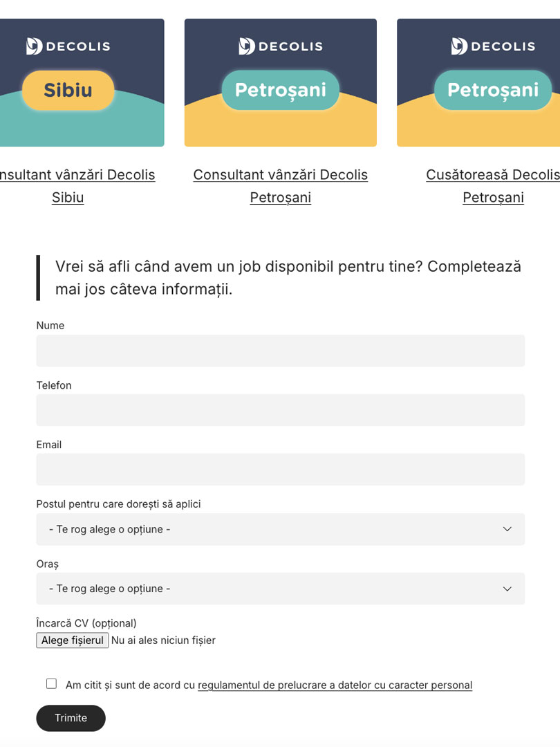Open Consultant vânzări Decolis Sibiu link
The height and width of the screenshot is (747, 560).
pos(77,186)
